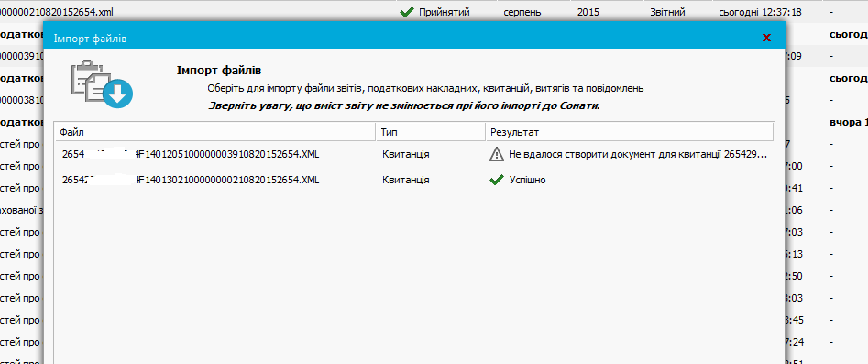Click the green checkmark beside Успішно

pos(497,180)
